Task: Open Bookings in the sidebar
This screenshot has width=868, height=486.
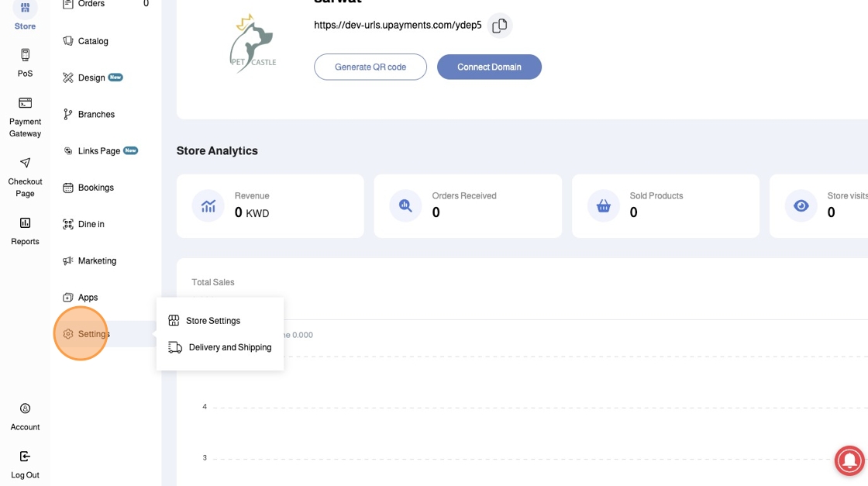Action: point(88,188)
